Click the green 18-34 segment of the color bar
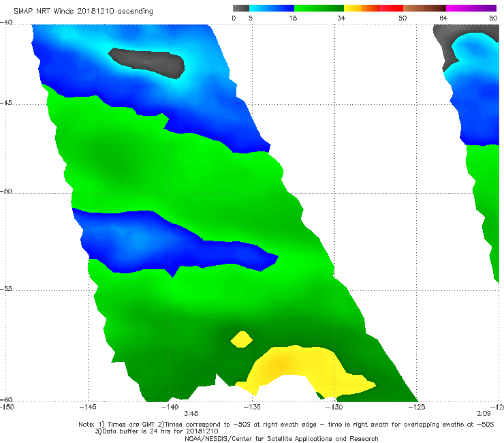 pyautogui.click(x=319, y=8)
